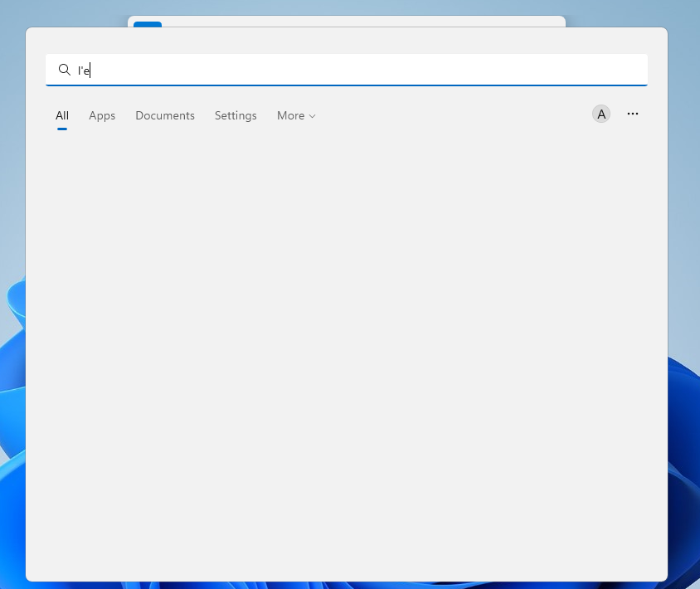Viewport: 700px width, 589px height.
Task: Click the ellipsis menu beside the avatar
Action: [x=633, y=114]
